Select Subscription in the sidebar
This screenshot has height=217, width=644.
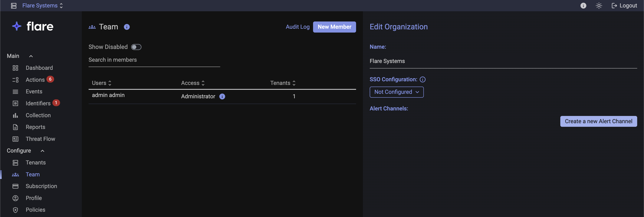point(41,186)
